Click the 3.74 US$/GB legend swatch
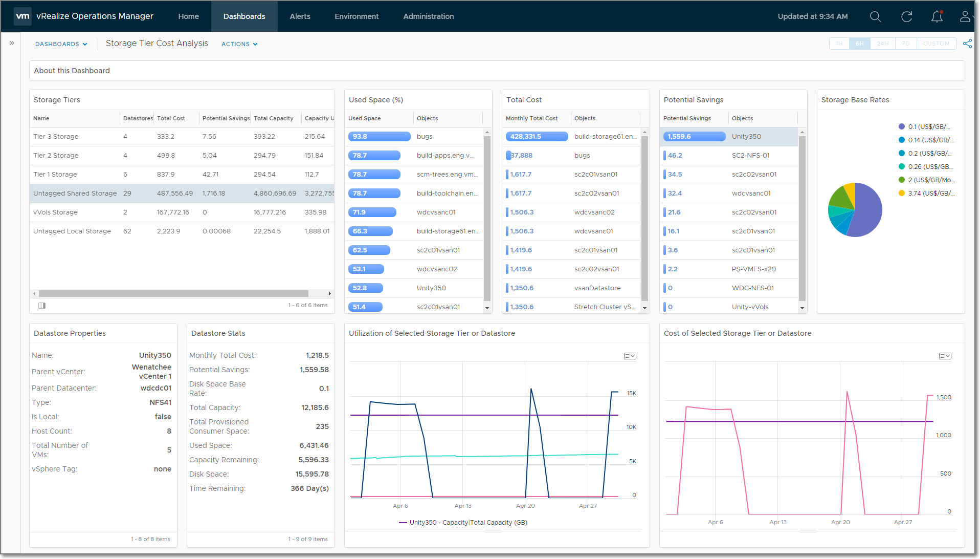 tap(901, 193)
